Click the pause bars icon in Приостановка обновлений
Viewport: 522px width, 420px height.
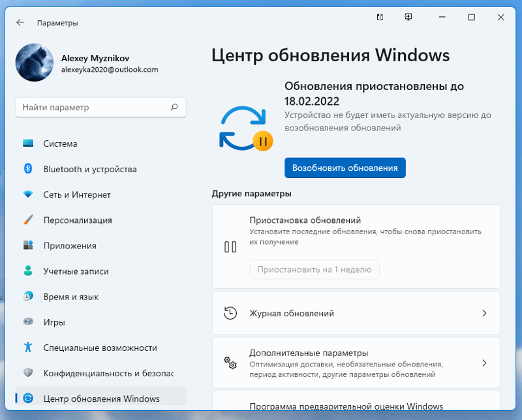tap(230, 247)
